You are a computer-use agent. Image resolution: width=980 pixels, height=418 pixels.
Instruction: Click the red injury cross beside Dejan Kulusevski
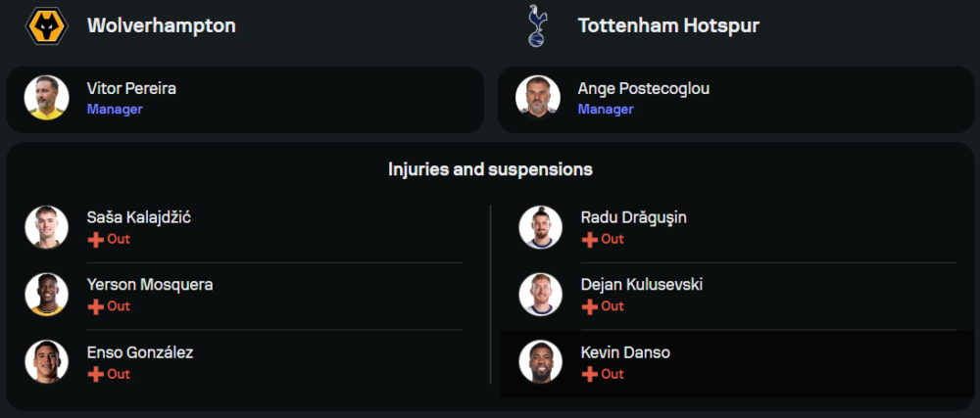[589, 306]
